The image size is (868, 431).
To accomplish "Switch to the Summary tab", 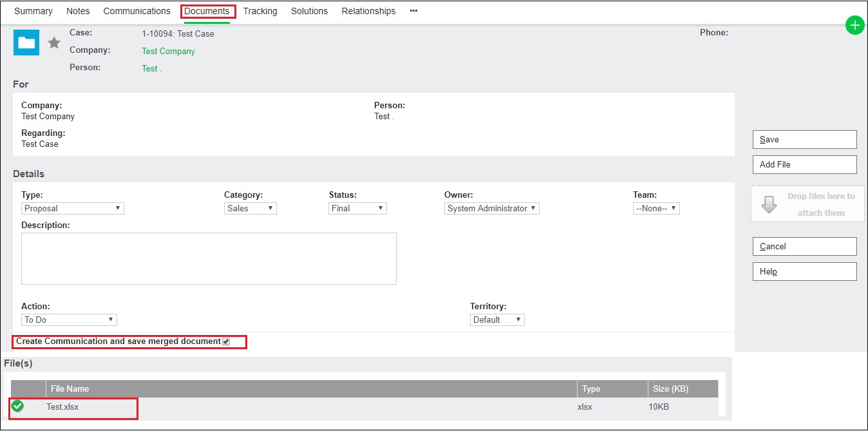I will tap(33, 11).
